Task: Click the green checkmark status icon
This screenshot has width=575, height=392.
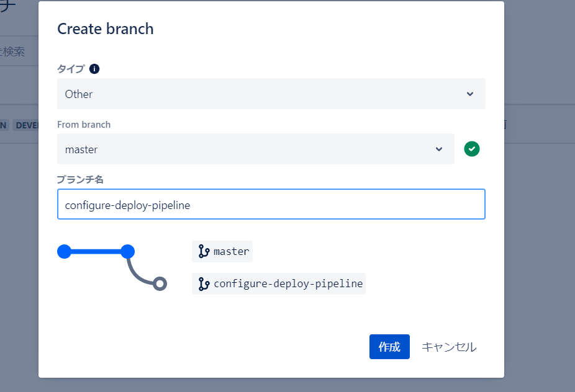Action: tap(471, 149)
